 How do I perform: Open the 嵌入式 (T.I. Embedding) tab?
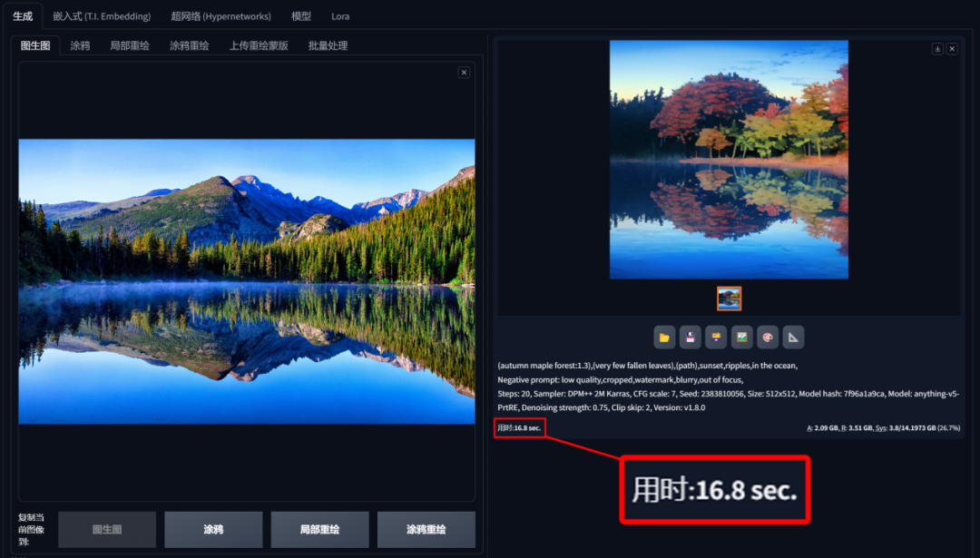(102, 16)
